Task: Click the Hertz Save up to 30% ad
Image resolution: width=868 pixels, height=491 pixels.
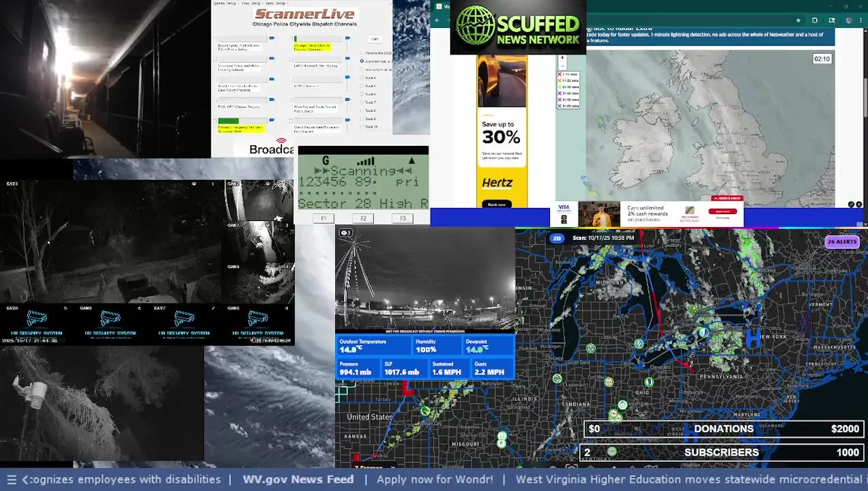Action: click(x=502, y=132)
